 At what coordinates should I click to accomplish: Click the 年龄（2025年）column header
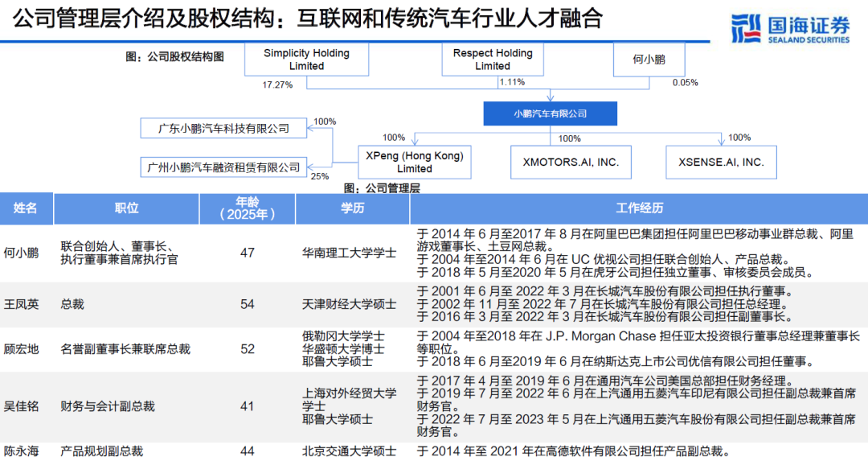pyautogui.click(x=248, y=208)
